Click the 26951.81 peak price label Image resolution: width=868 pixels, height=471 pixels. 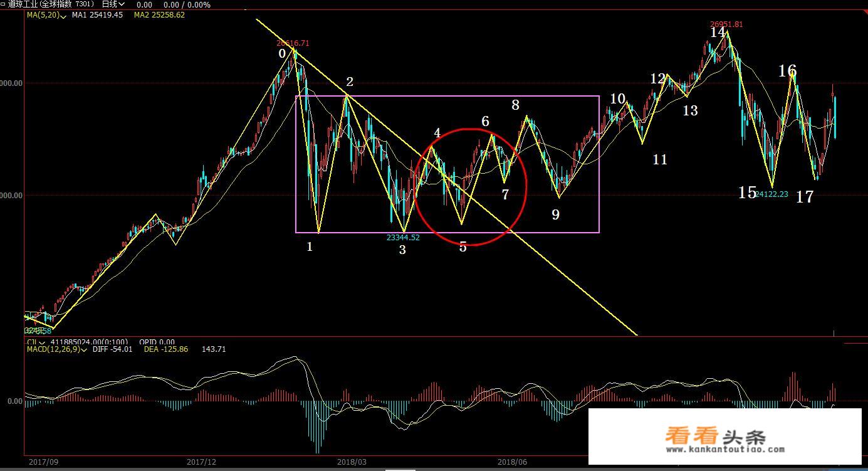click(x=726, y=24)
